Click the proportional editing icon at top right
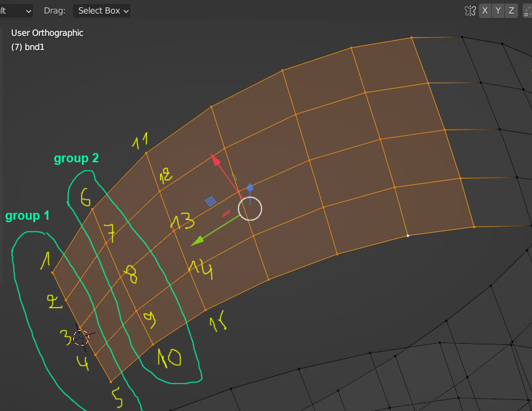Viewport: 532px width, 411px height. tap(527, 10)
